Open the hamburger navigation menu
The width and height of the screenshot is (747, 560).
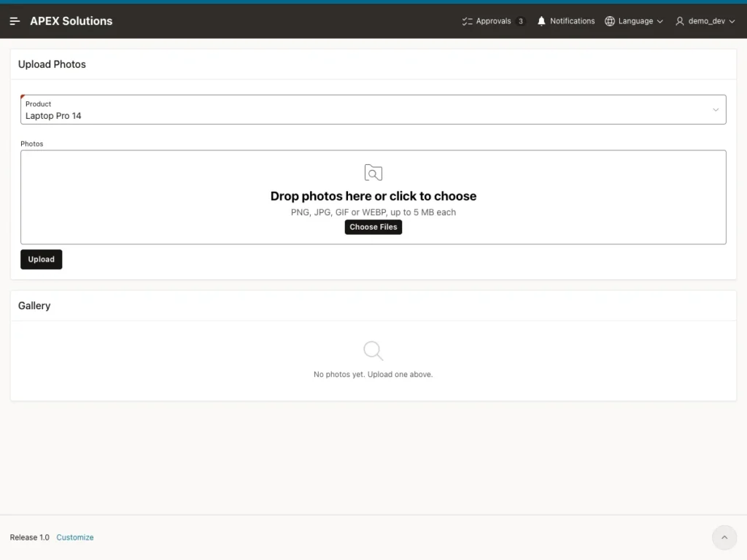click(15, 21)
